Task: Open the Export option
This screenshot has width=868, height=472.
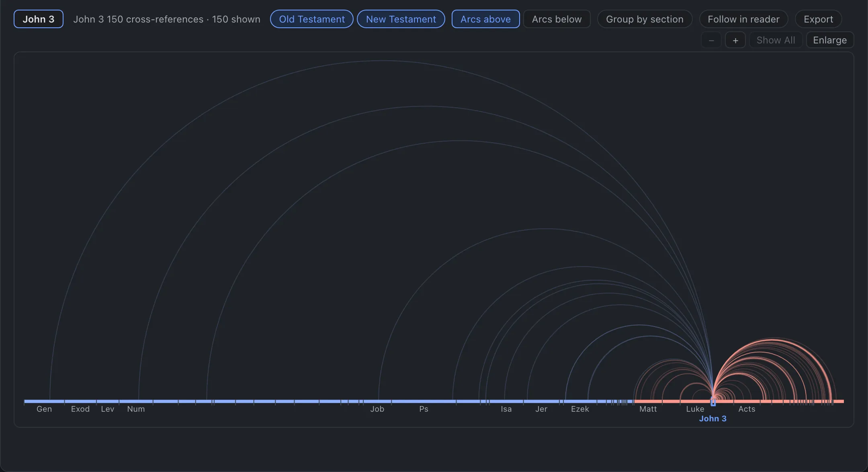Action: pyautogui.click(x=818, y=19)
